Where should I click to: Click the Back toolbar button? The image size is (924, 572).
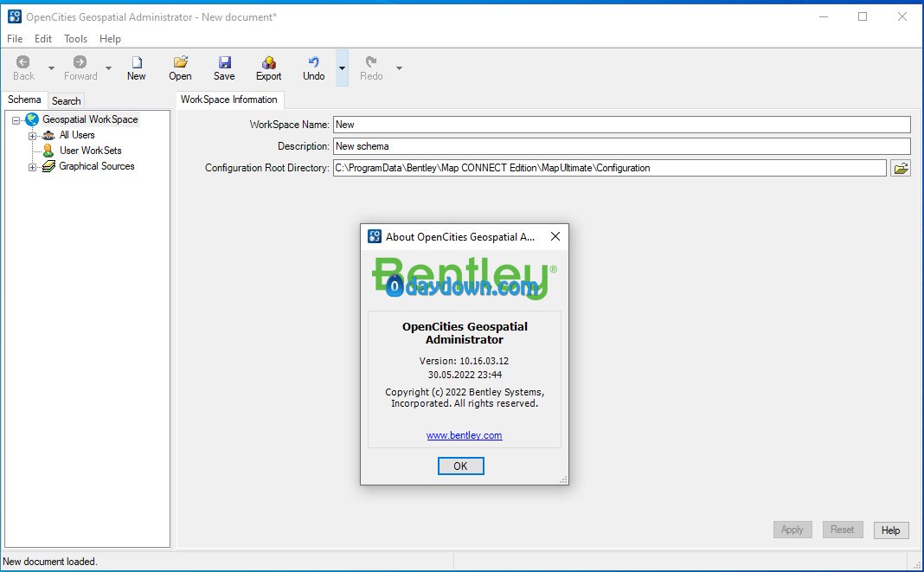coord(23,68)
